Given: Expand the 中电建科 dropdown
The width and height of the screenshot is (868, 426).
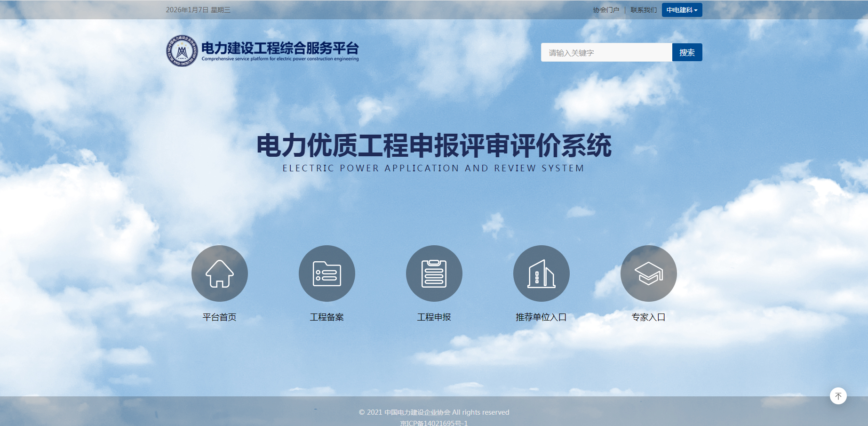Looking at the screenshot, I should 682,10.
